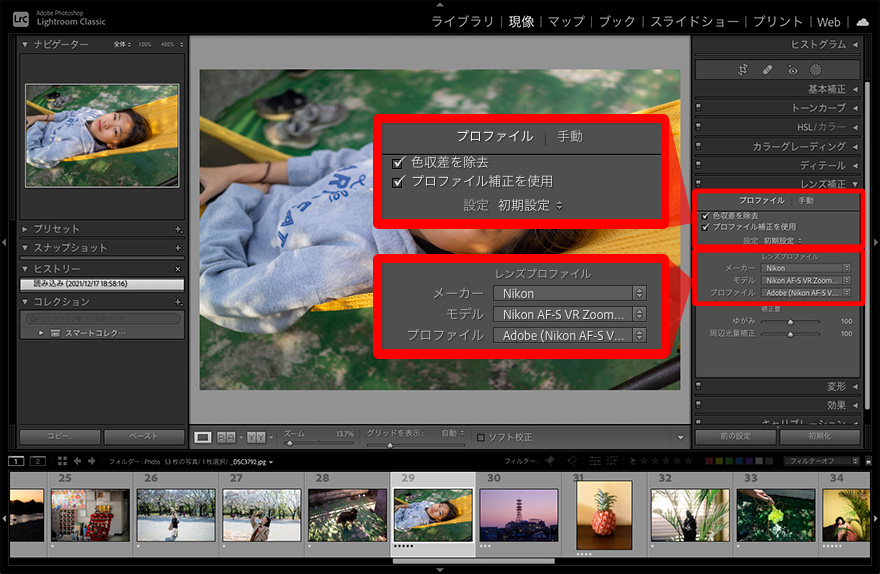
Task: Click the cloud sync icon
Action: click(x=862, y=21)
